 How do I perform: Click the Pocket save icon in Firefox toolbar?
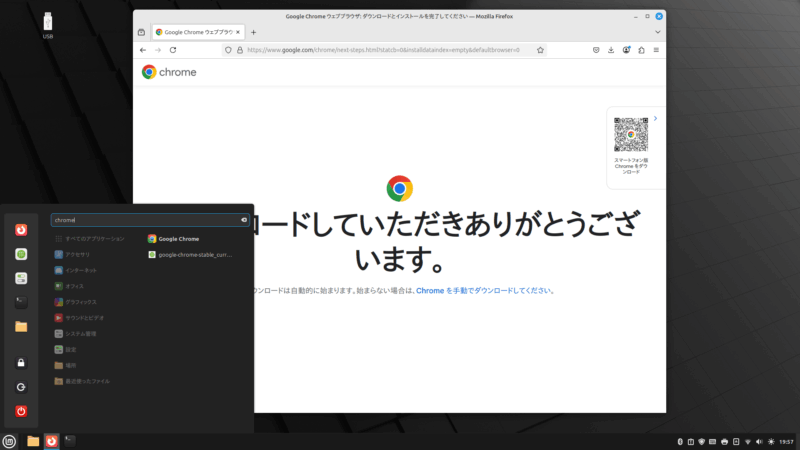coord(596,50)
